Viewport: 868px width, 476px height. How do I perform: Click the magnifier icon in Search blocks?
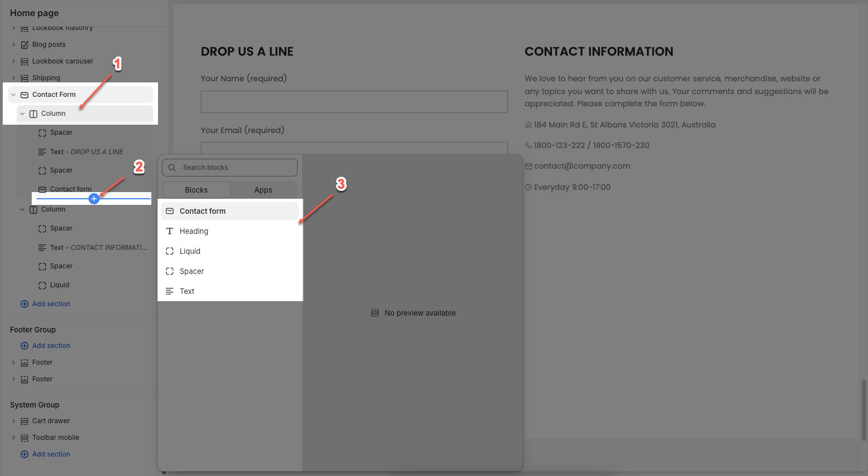pos(172,168)
